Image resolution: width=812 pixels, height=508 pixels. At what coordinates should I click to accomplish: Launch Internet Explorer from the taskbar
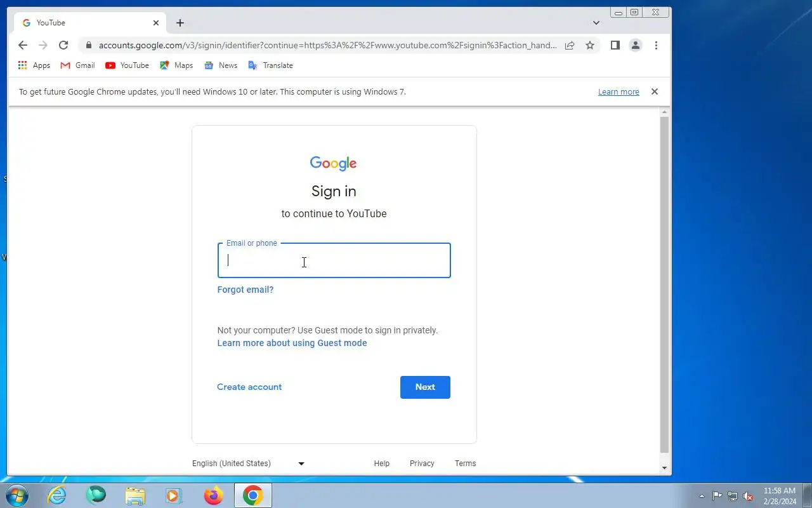point(57,495)
